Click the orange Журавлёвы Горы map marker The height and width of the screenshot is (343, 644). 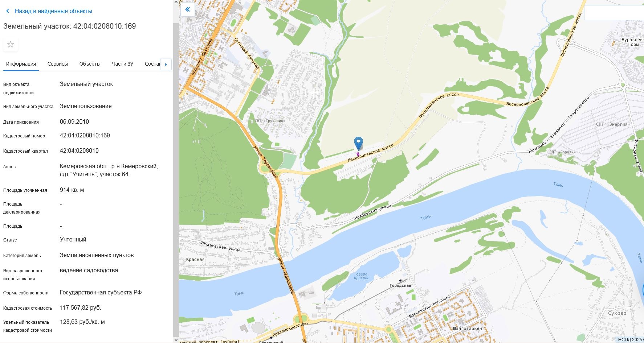pyautogui.click(x=614, y=43)
